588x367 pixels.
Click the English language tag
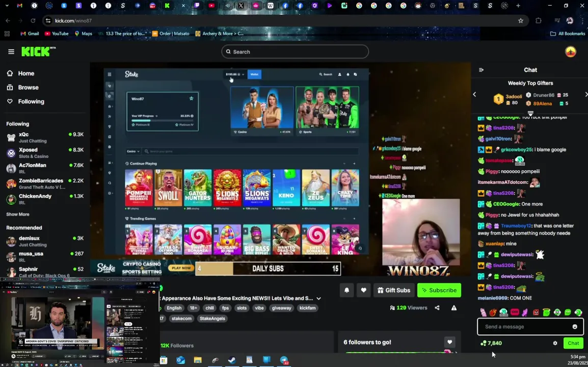click(x=174, y=308)
